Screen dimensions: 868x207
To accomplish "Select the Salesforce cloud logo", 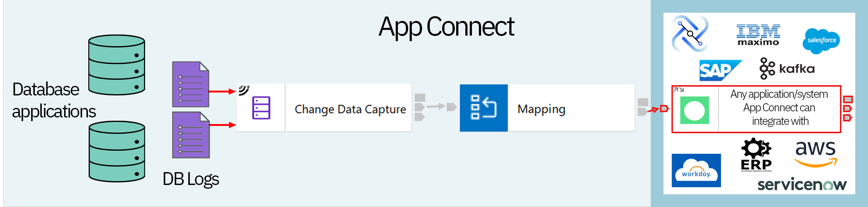I will pyautogui.click(x=821, y=41).
